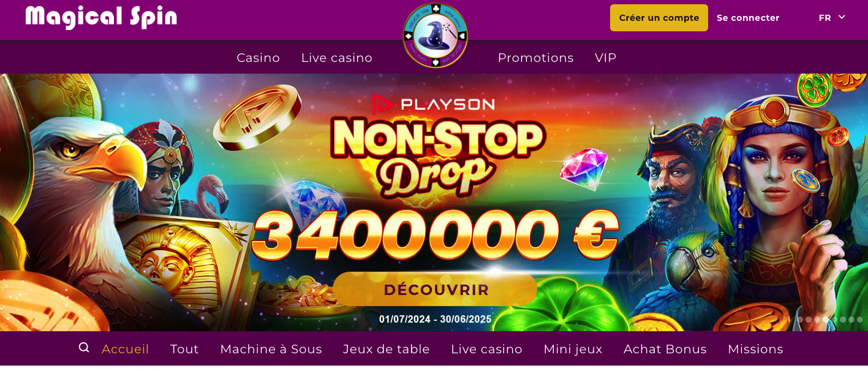This screenshot has width=868, height=376.
Task: Open the Achat Bonus category
Action: pyautogui.click(x=665, y=349)
